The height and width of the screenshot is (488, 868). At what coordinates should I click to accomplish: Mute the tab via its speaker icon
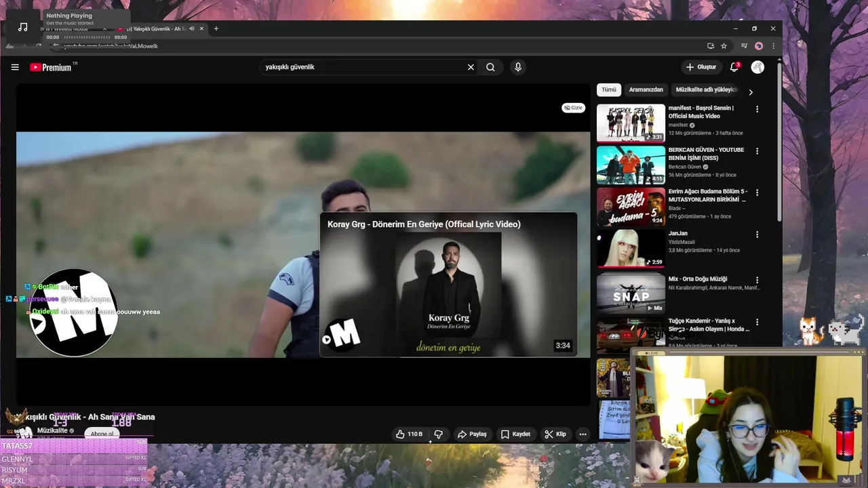pyautogui.click(x=192, y=28)
